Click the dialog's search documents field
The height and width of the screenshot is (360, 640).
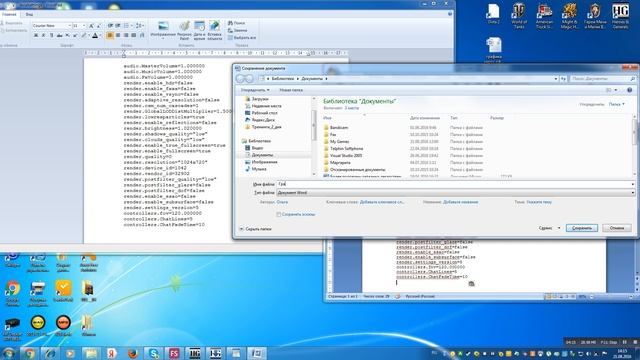[602, 78]
